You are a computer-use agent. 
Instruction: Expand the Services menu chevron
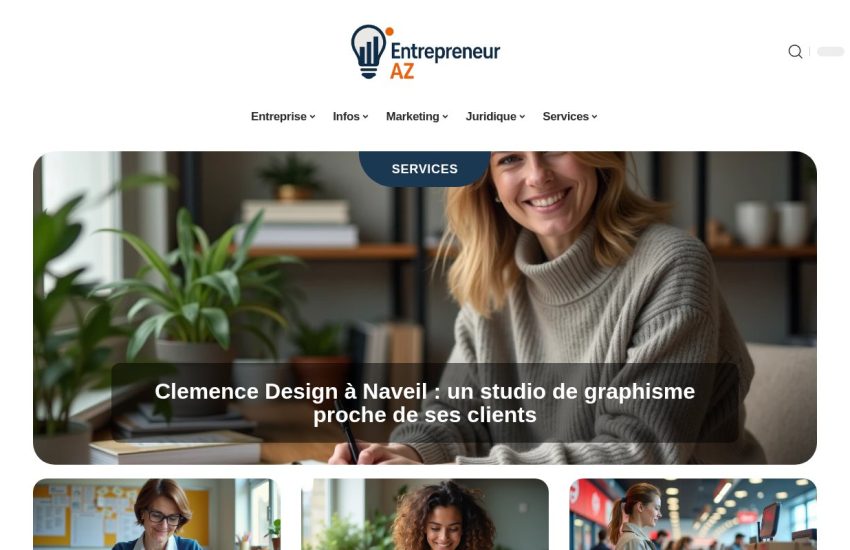click(594, 117)
